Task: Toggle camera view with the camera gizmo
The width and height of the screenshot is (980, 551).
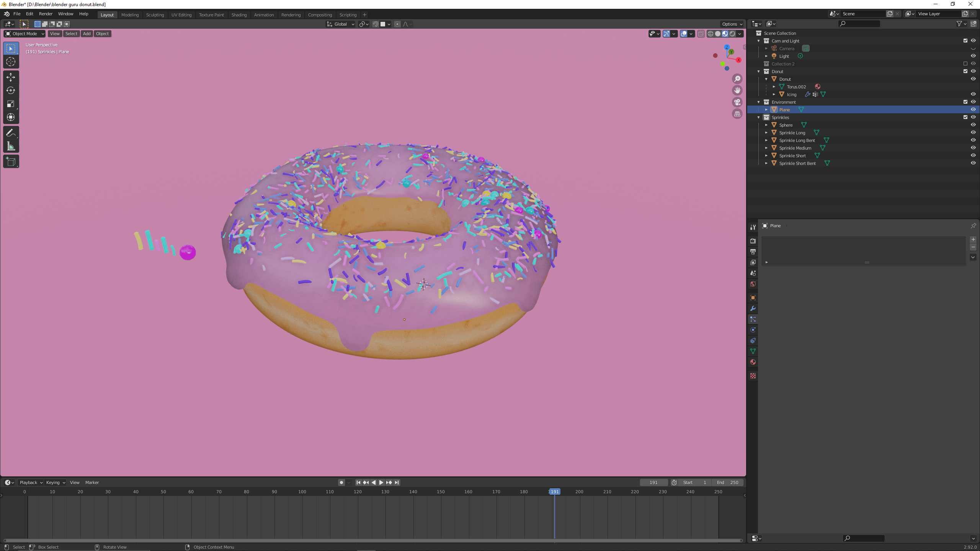Action: tap(737, 102)
